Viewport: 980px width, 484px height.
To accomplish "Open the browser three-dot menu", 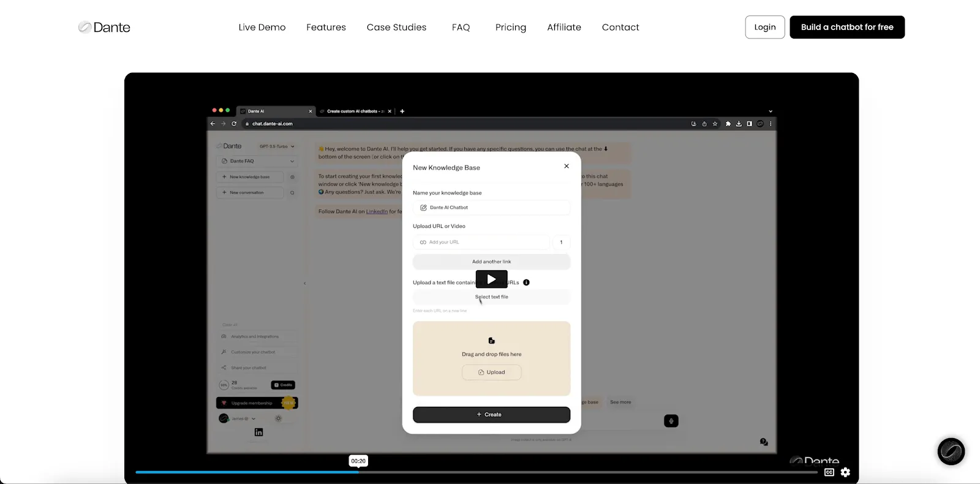I will 771,124.
